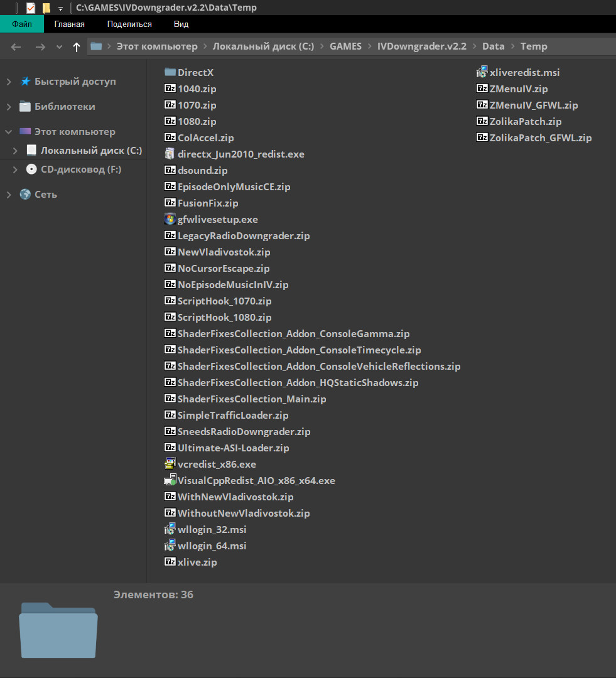Select ShaderFixesCollection_Addon_ConsoleGamma.zip
Screen dimensions: 616x678
293,334
